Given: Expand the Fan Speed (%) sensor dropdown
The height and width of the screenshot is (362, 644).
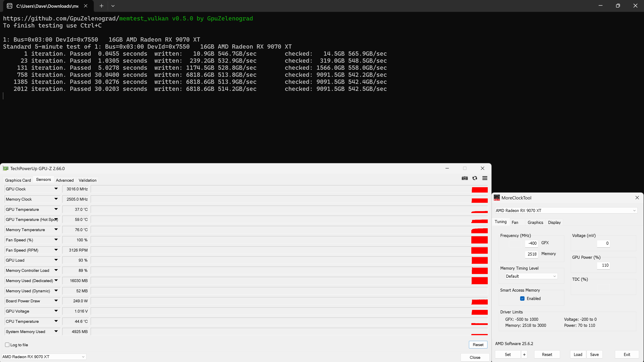Looking at the screenshot, I should (x=56, y=240).
